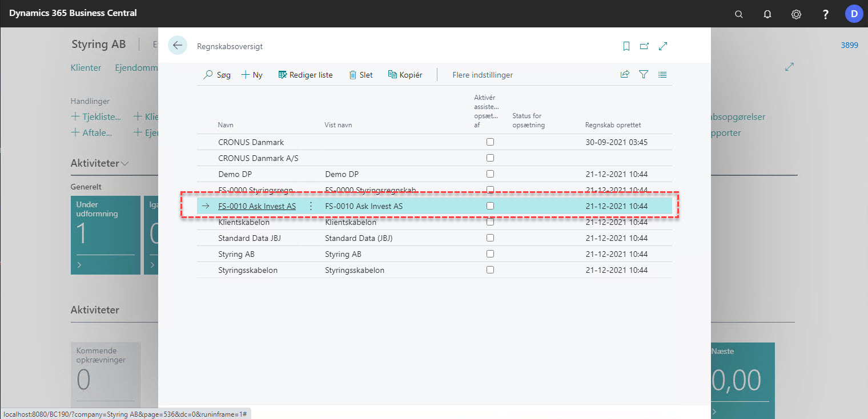Go back with the arrow beside Regnskabsoversigt
The width and height of the screenshot is (868, 419).
[x=178, y=46]
